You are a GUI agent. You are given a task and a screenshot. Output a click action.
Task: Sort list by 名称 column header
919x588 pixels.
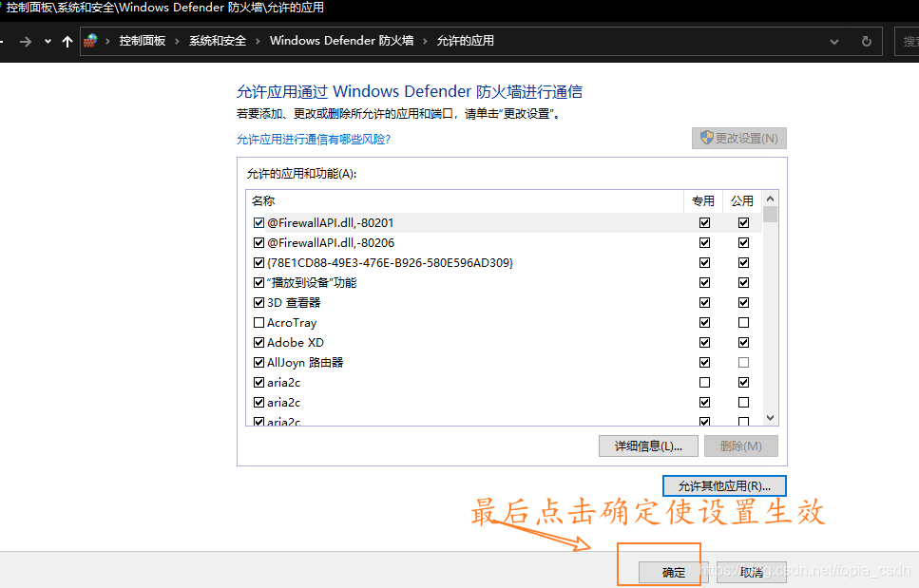465,200
